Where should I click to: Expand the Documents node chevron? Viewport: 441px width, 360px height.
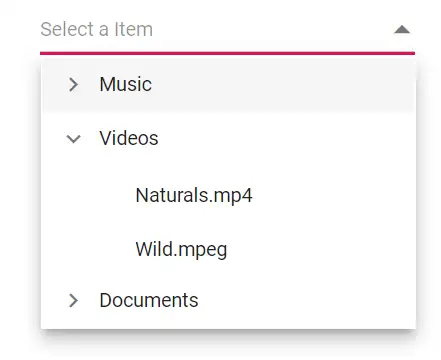73,300
